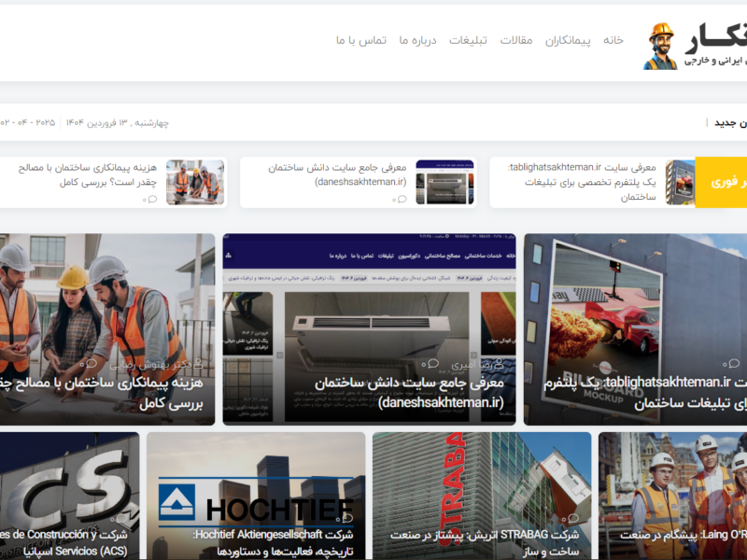Open featured card title about tablighatsakhteman.ir
The image size is (747, 560).
click(x=645, y=393)
